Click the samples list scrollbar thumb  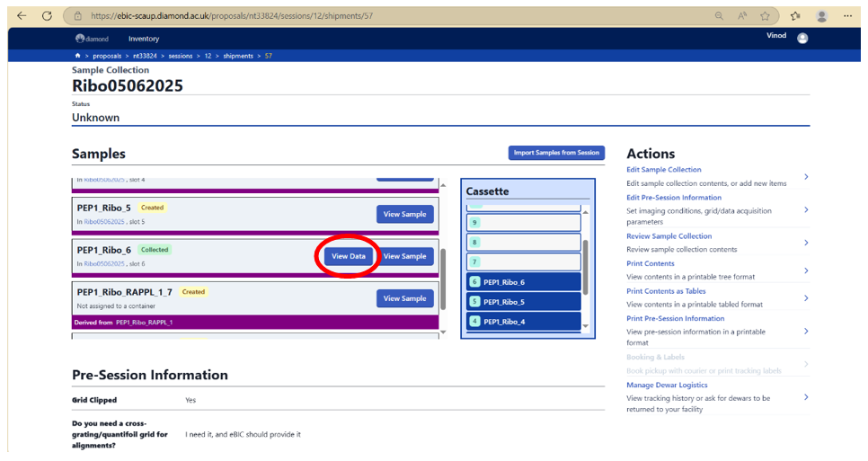[x=443, y=279]
